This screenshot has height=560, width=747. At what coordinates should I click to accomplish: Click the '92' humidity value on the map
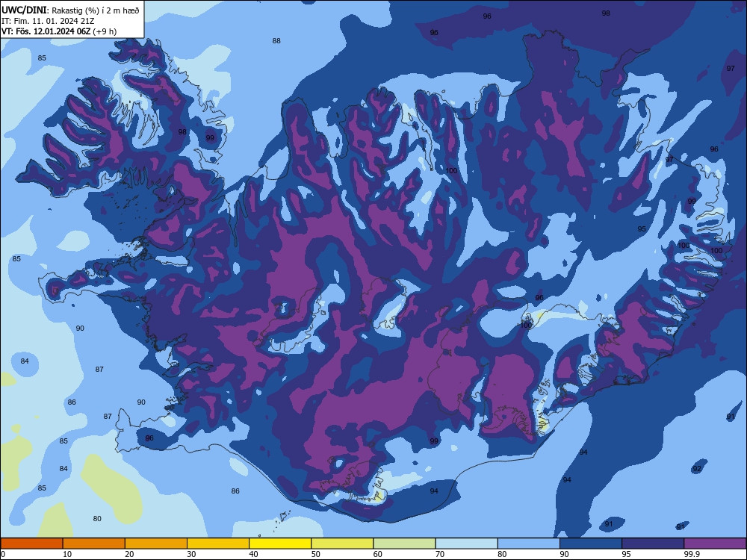[x=697, y=469]
